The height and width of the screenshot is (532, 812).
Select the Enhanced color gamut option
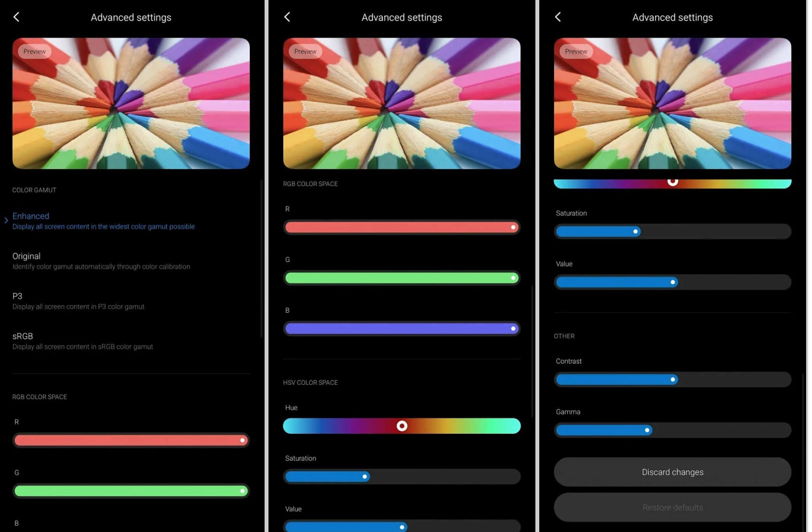tap(31, 216)
